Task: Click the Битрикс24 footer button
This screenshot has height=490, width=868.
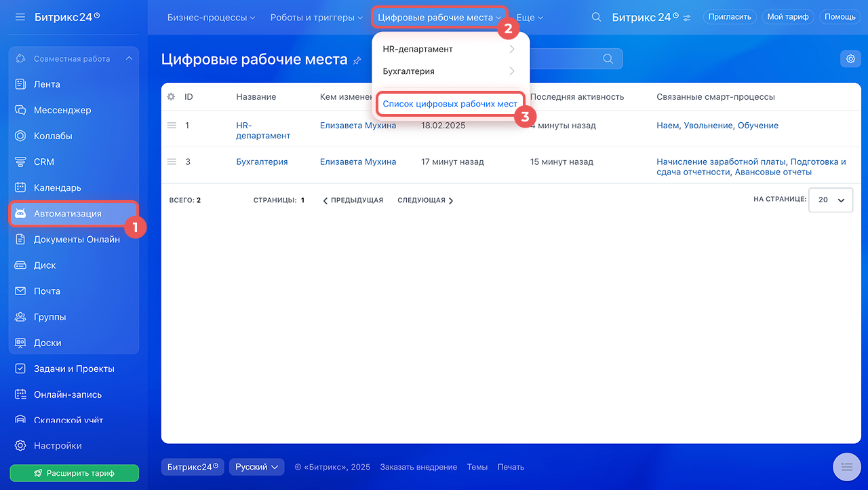Action: click(193, 467)
